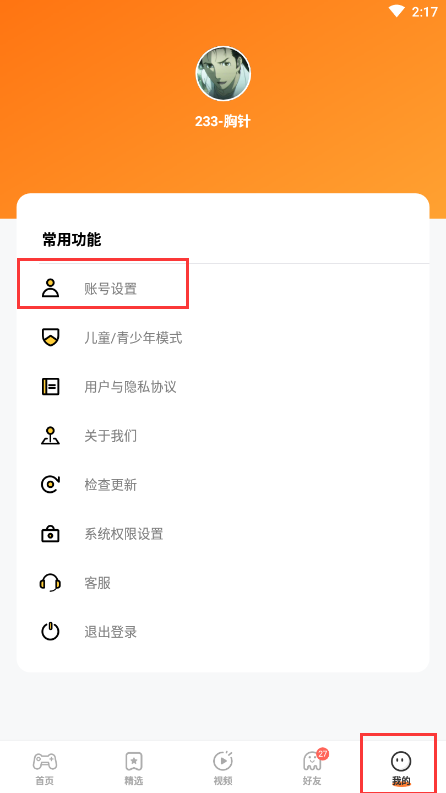The width and height of the screenshot is (446, 793).
Task: Open 儿童/青少年模式 settings
Action: (x=223, y=338)
